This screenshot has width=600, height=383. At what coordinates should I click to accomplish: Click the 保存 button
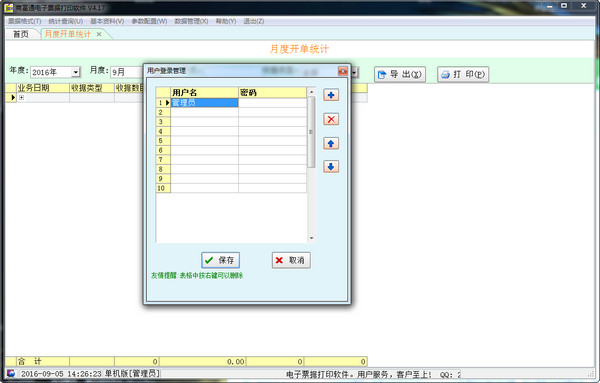tap(220, 260)
